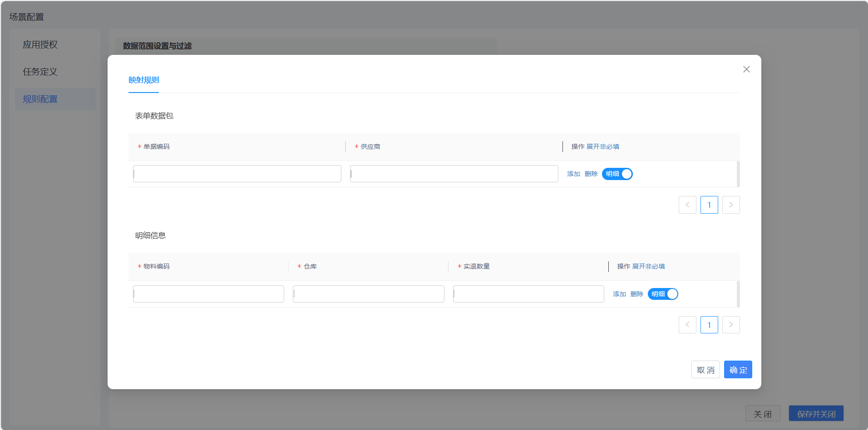868x430 pixels.
Task: Expand 展开非必填 in 明细信息 header
Action: coord(649,266)
